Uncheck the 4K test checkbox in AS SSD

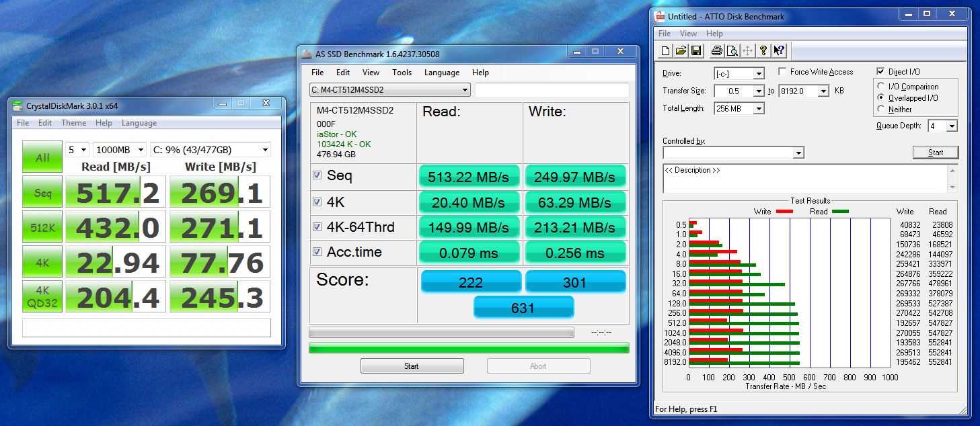[x=317, y=201]
